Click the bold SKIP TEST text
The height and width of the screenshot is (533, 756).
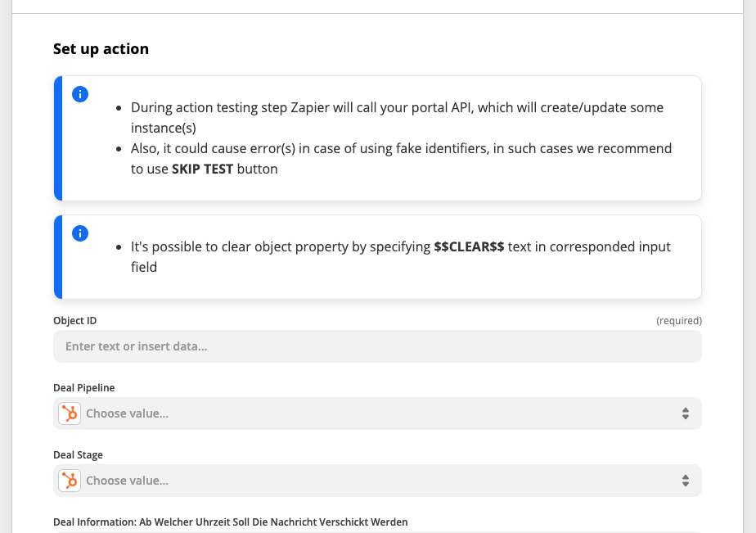pos(203,169)
